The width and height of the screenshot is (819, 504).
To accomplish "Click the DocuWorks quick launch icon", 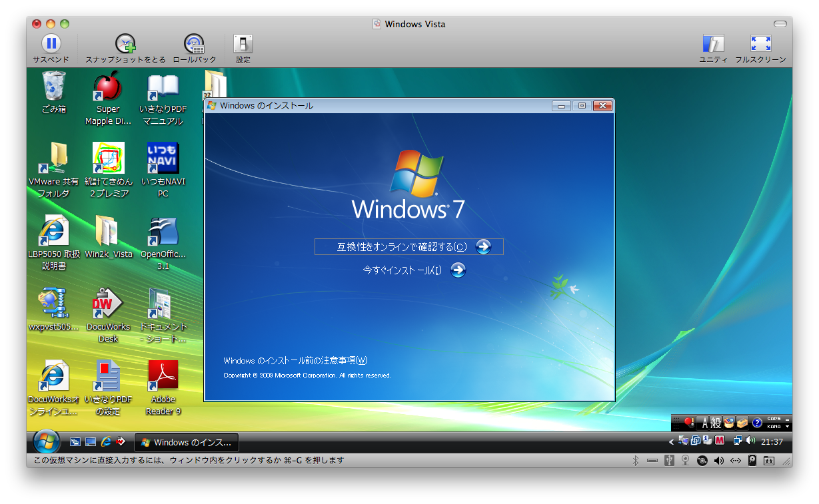I will click(x=121, y=442).
